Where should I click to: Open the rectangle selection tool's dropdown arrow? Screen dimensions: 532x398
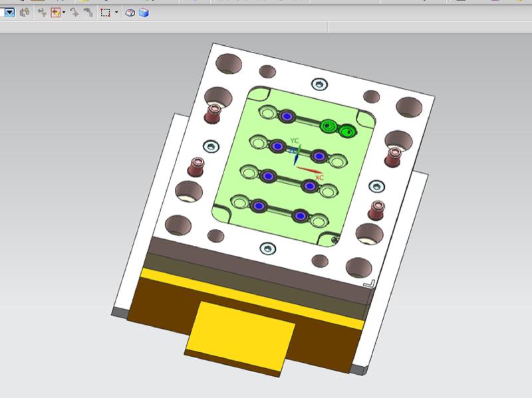[x=116, y=12]
